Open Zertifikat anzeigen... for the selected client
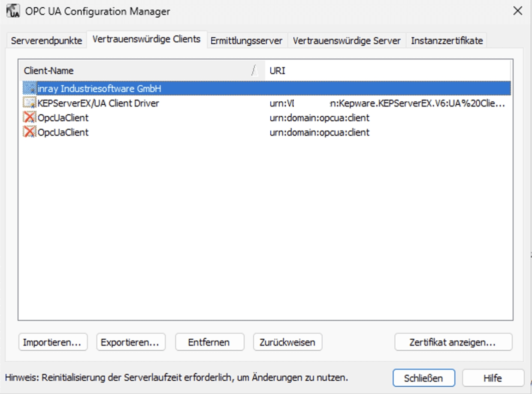This screenshot has width=532, height=394. coord(453,342)
